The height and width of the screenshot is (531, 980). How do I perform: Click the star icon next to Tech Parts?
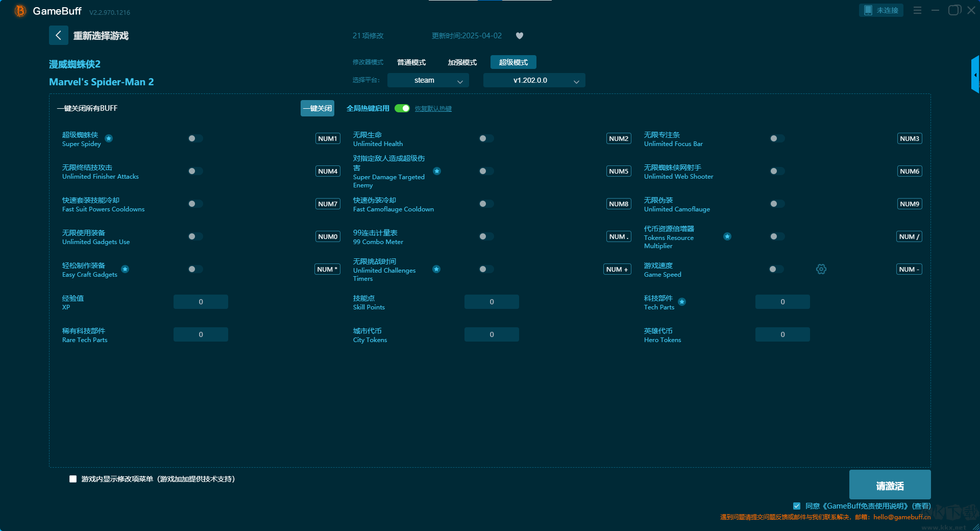[682, 302]
